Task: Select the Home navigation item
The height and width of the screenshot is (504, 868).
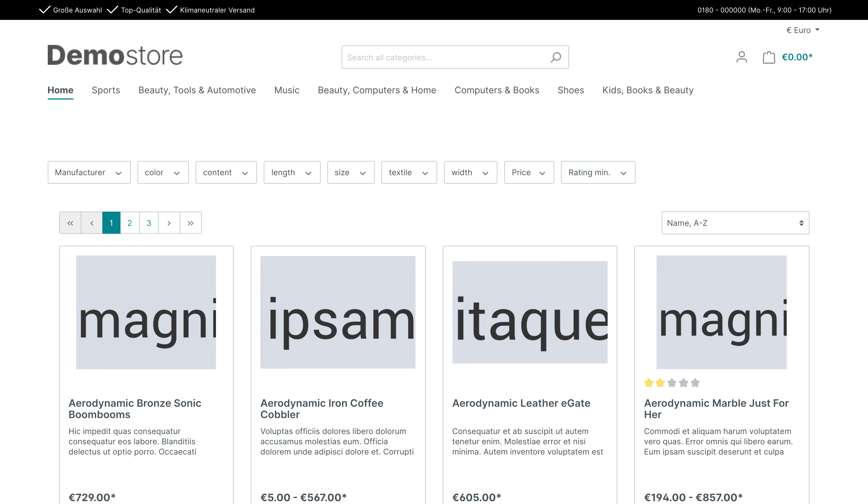Action: pos(60,90)
